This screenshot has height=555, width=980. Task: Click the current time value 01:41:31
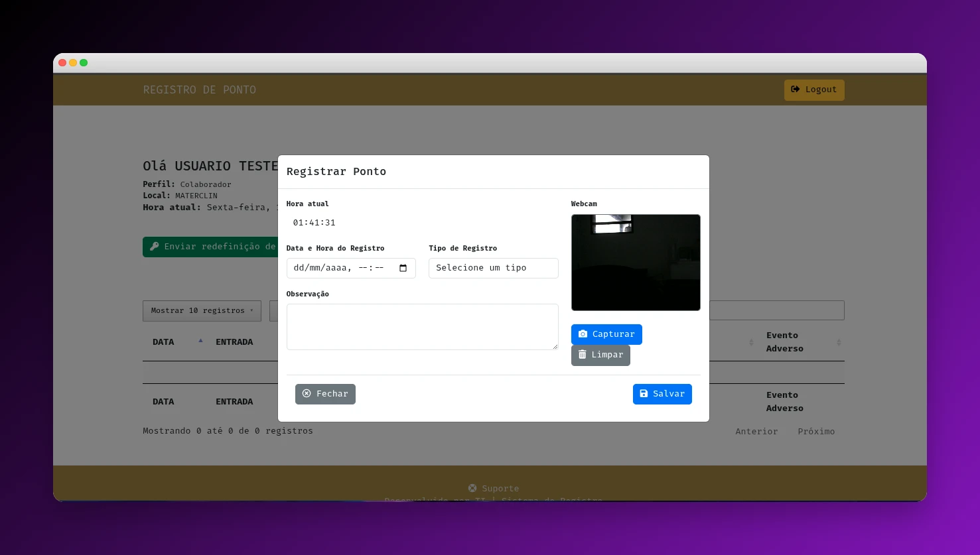(315, 223)
